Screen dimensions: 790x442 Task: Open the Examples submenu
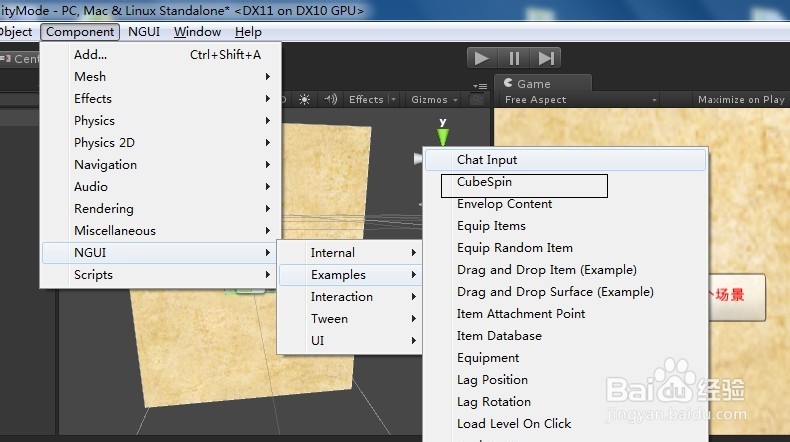pos(350,275)
